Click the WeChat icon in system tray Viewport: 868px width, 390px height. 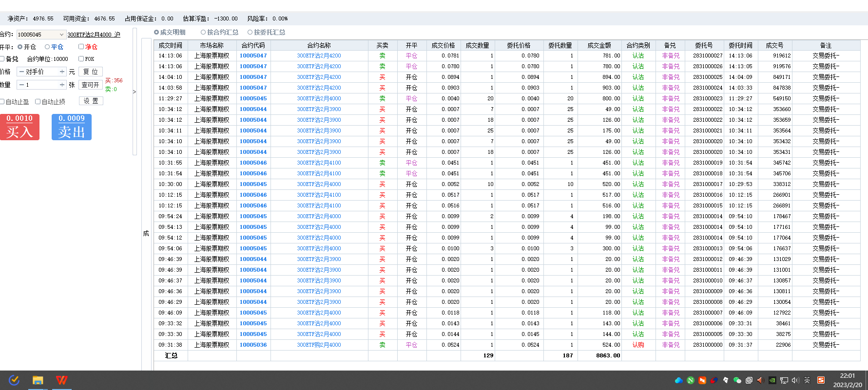737,380
